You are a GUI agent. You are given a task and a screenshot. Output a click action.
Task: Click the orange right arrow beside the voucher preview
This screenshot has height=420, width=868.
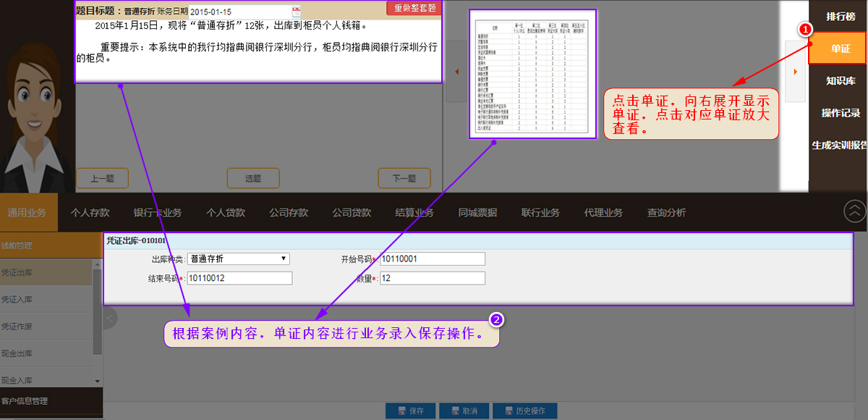tap(795, 72)
